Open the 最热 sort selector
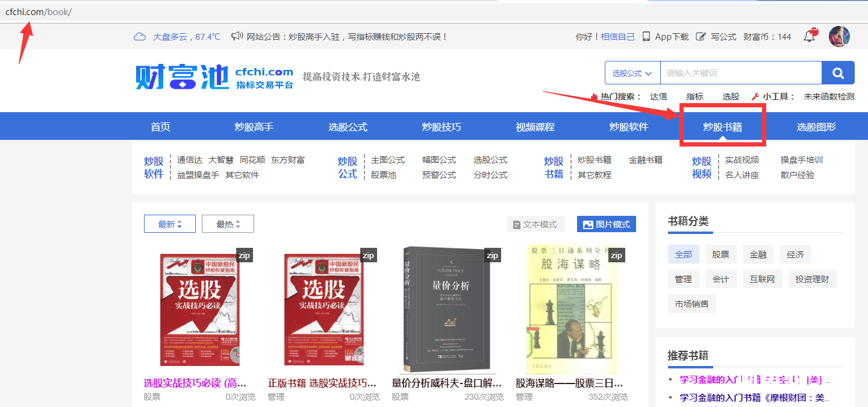This screenshot has height=407, width=868. (227, 223)
